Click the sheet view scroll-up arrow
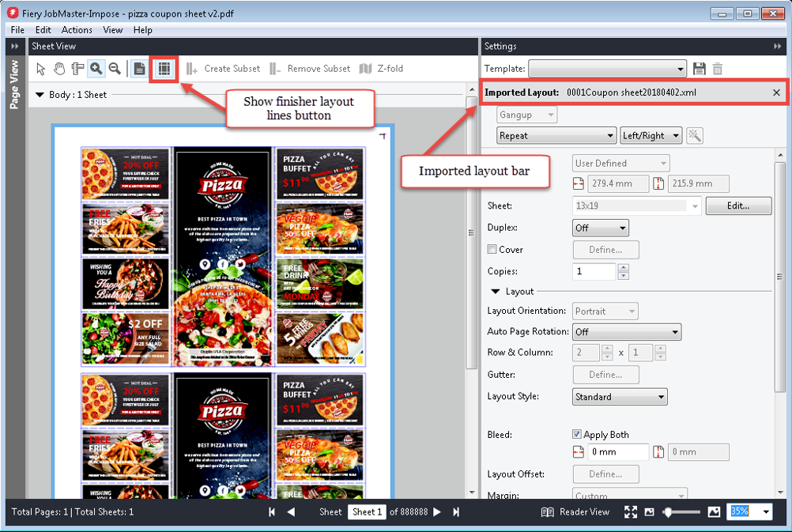792x532 pixels. (471, 90)
